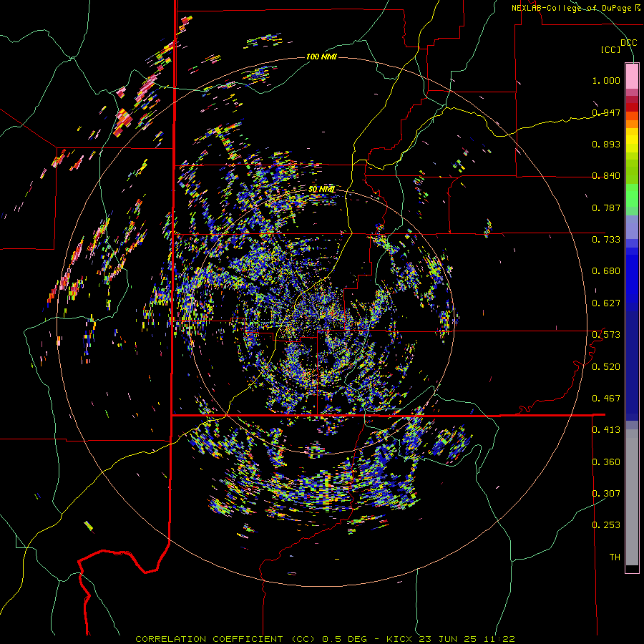
Task: Click the CORRELATION COEFFICIENT (CC) caption text
Action: (225, 639)
